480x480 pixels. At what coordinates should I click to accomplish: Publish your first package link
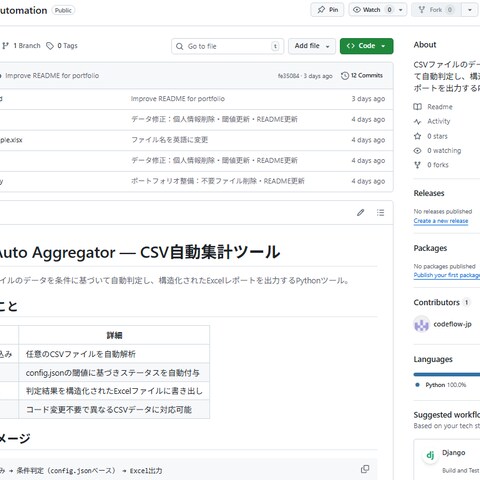pos(447,275)
